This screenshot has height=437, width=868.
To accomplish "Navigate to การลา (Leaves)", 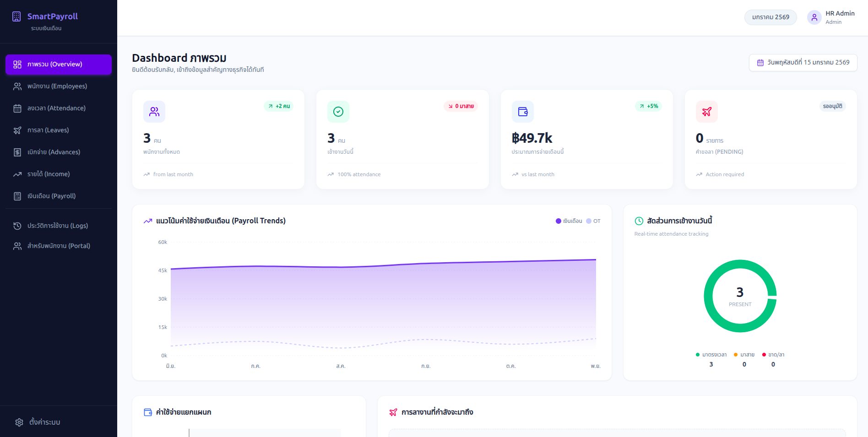I will [59, 130].
